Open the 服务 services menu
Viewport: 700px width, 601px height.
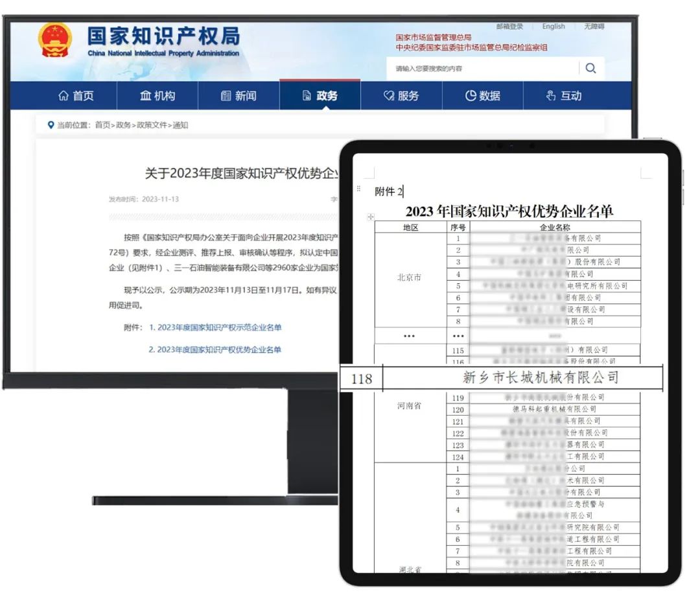[401, 96]
